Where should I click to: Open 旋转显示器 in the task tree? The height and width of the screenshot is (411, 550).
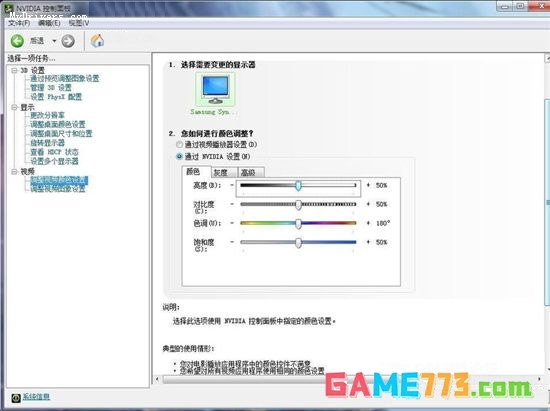[47, 143]
